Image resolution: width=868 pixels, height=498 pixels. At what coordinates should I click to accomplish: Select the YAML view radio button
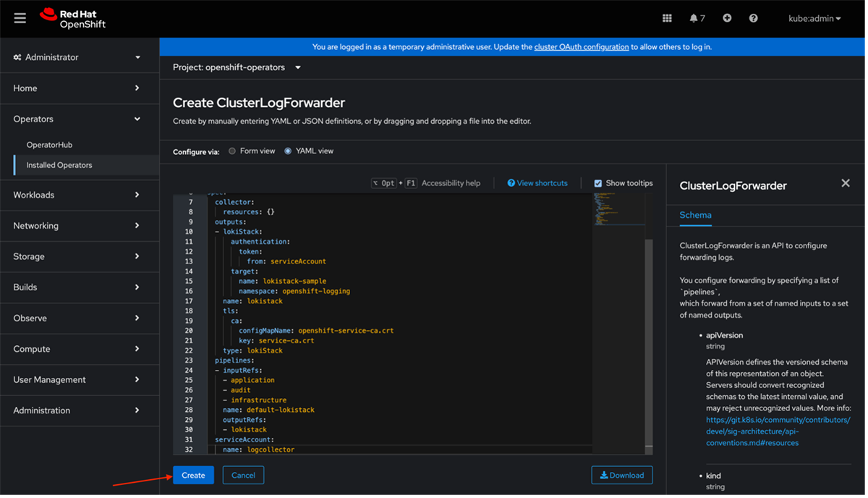pyautogui.click(x=288, y=151)
